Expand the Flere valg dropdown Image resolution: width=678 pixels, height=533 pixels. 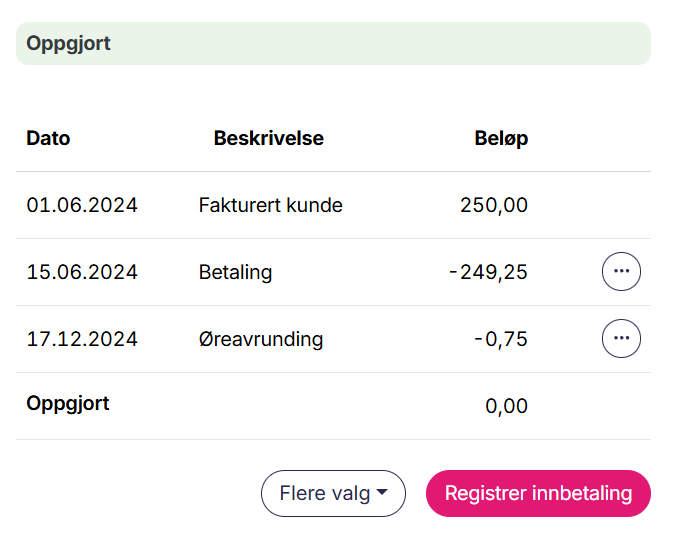(x=332, y=493)
